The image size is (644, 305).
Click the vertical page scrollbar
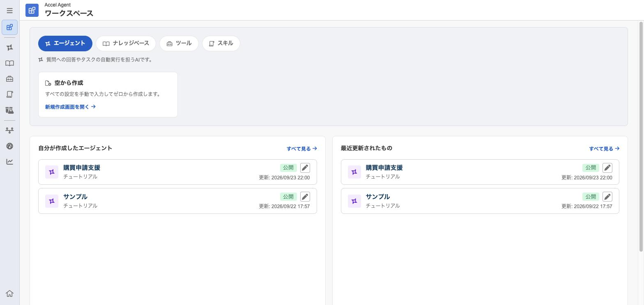coord(641,137)
